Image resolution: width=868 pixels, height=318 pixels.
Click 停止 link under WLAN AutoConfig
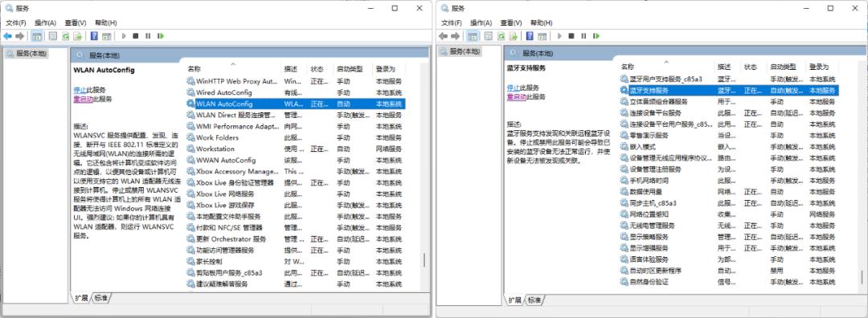(x=80, y=90)
